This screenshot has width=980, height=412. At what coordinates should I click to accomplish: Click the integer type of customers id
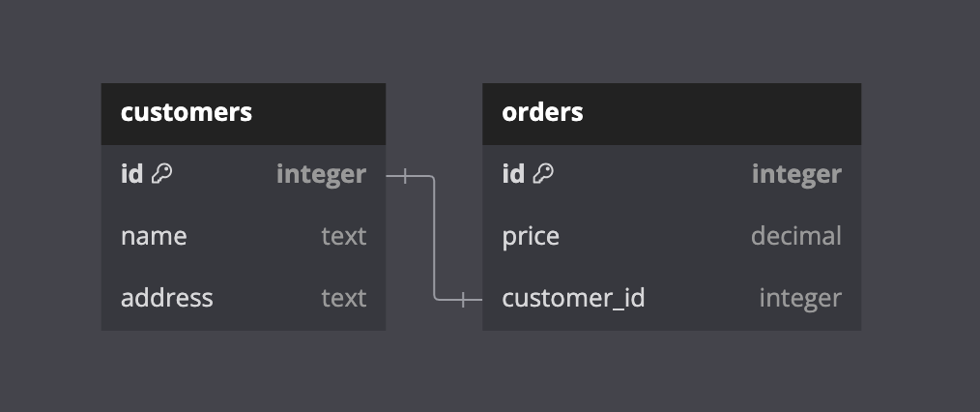(x=321, y=174)
